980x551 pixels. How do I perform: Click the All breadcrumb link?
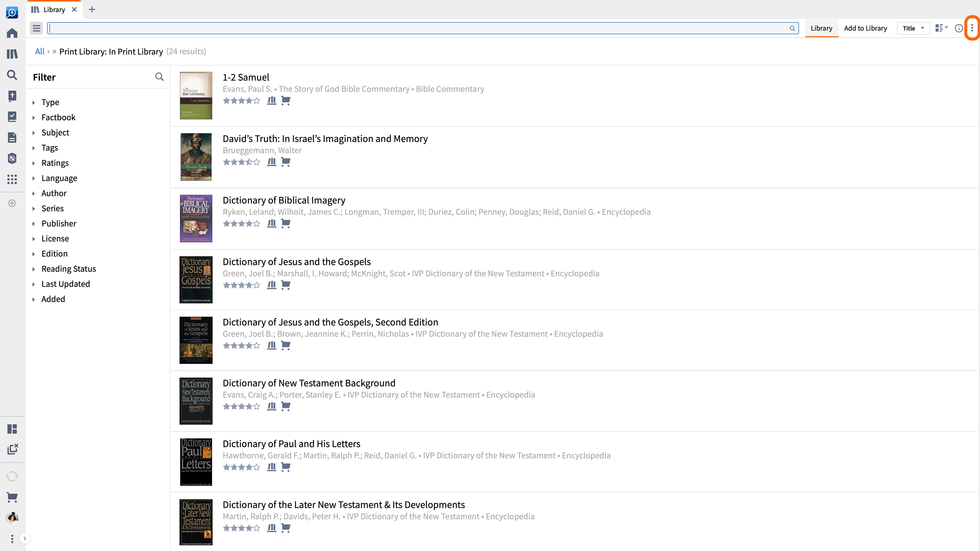tap(40, 51)
